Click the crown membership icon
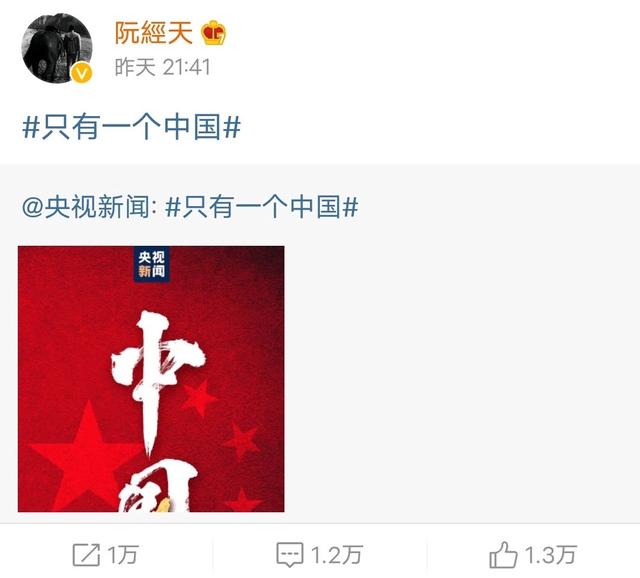Image resolution: width=640 pixels, height=578 pixels. (x=213, y=33)
